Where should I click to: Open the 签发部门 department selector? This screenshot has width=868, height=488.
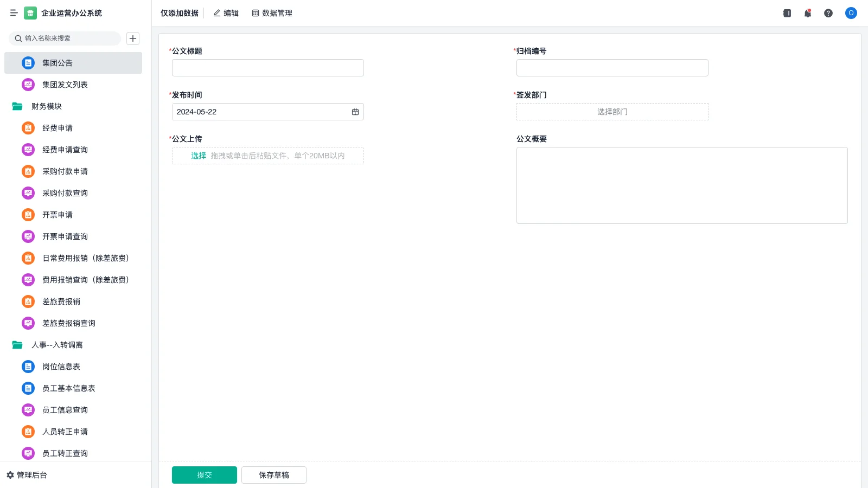pos(612,112)
